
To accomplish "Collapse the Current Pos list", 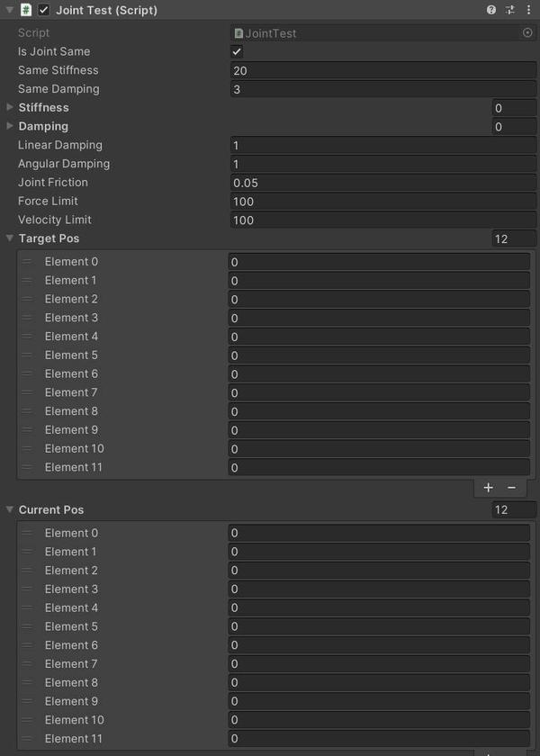I will (10, 509).
